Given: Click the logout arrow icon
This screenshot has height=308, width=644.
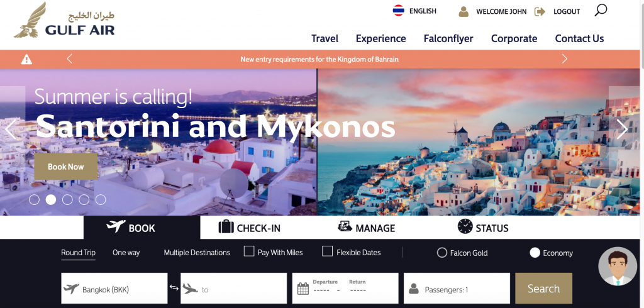Looking at the screenshot, I should tap(540, 11).
